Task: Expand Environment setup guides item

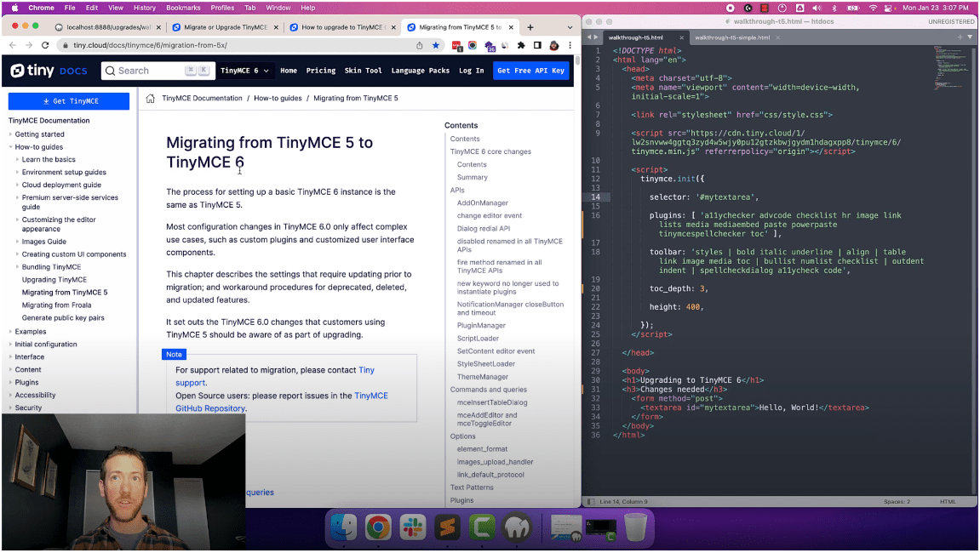Action: tap(18, 172)
